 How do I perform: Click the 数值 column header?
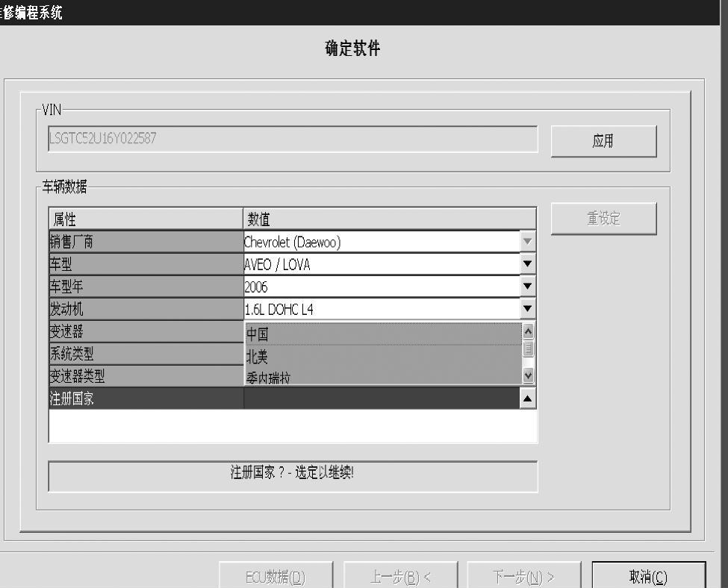[390, 219]
